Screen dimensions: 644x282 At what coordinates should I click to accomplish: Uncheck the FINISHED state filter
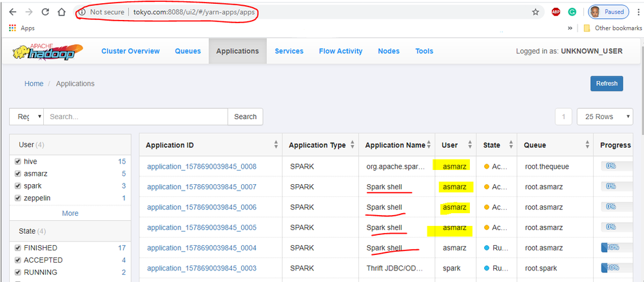click(18, 248)
